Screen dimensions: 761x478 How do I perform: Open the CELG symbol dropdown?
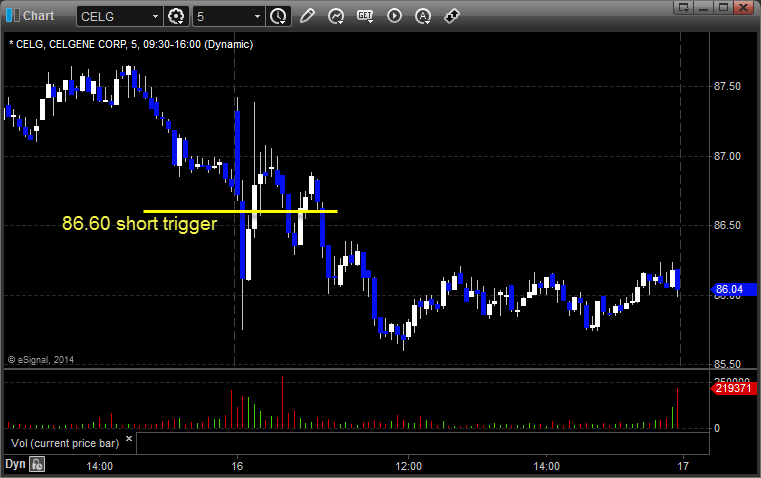[155, 16]
